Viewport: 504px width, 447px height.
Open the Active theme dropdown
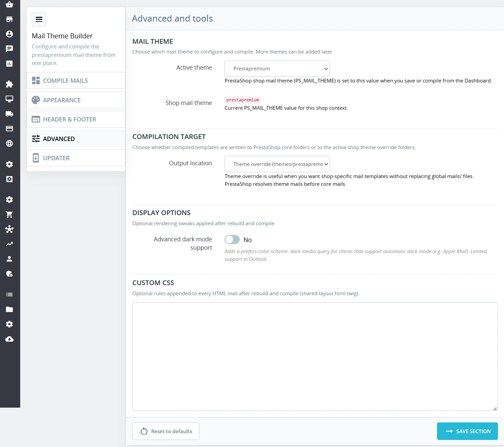tap(277, 69)
